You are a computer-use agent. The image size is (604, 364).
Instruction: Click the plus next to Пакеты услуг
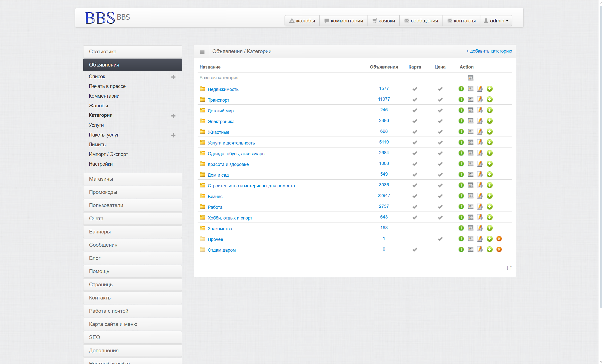click(173, 135)
